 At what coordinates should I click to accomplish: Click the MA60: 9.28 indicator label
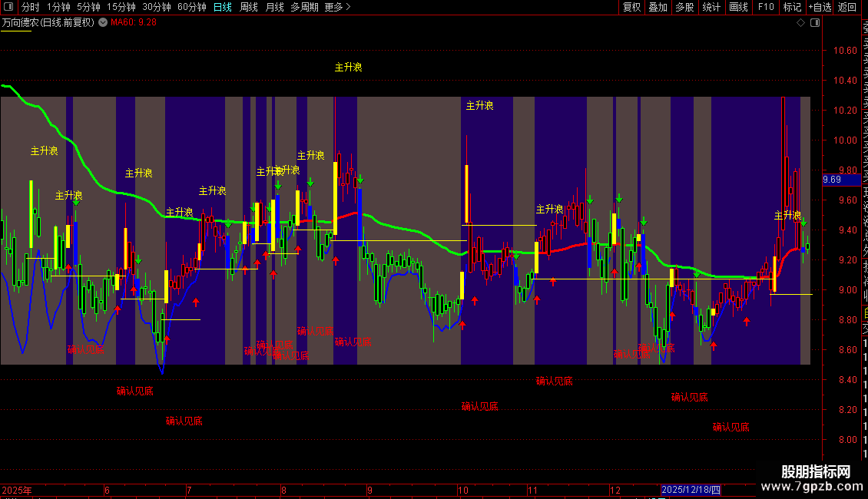click(x=134, y=23)
